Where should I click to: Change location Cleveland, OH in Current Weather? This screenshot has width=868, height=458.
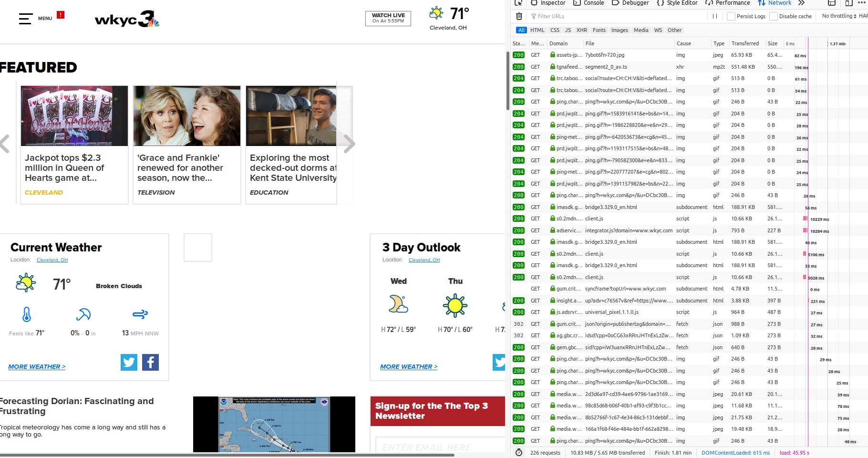point(52,260)
